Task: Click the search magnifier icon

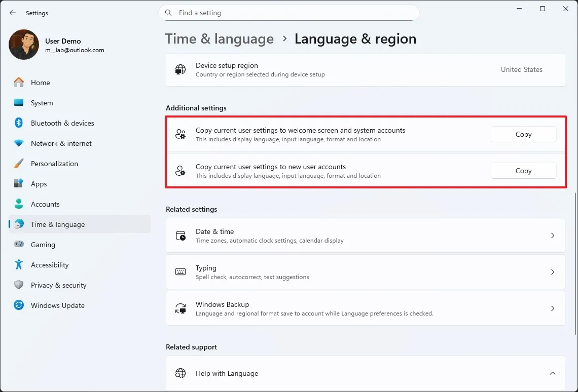Action: pyautogui.click(x=169, y=13)
